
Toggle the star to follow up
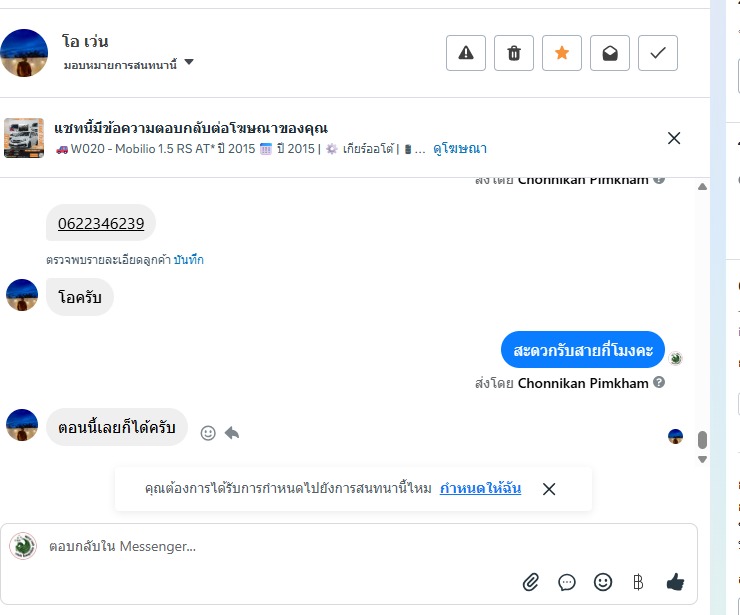pyautogui.click(x=561, y=53)
